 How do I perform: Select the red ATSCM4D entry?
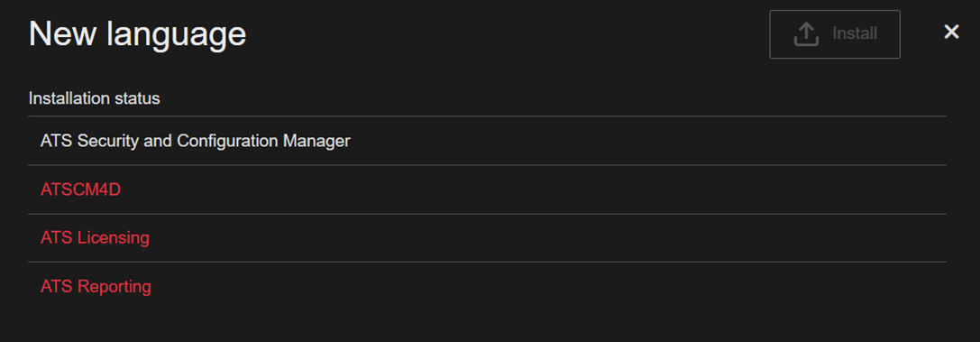[x=488, y=189]
